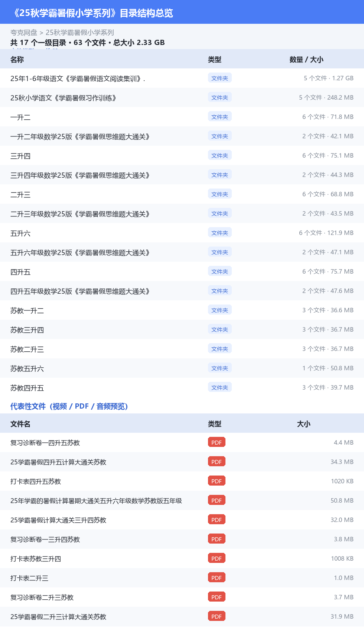Image resolution: width=364 pixels, height=638 pixels.
Task: Open the 二升三 folder row
Action: point(182,194)
